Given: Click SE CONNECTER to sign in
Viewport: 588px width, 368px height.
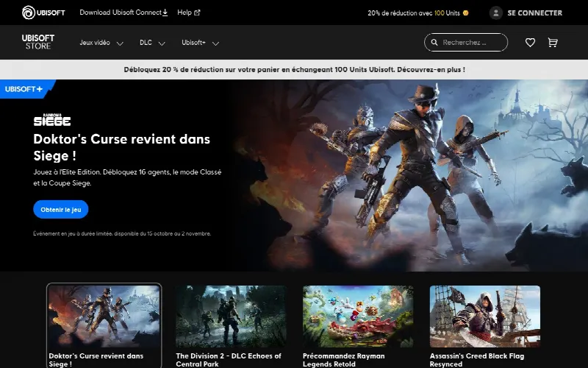Looking at the screenshot, I should pos(534,13).
